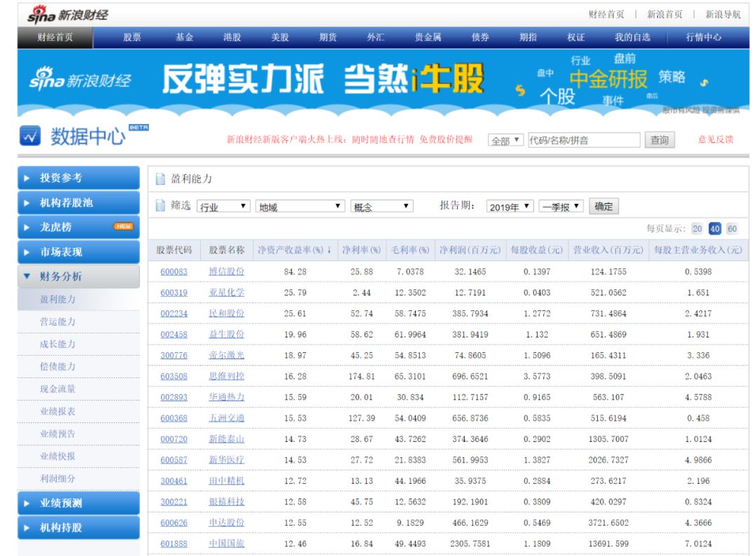Screen dimensions: 756x556
Task: Sort by the 净资产收益率 column arrow
Action: coord(329,250)
